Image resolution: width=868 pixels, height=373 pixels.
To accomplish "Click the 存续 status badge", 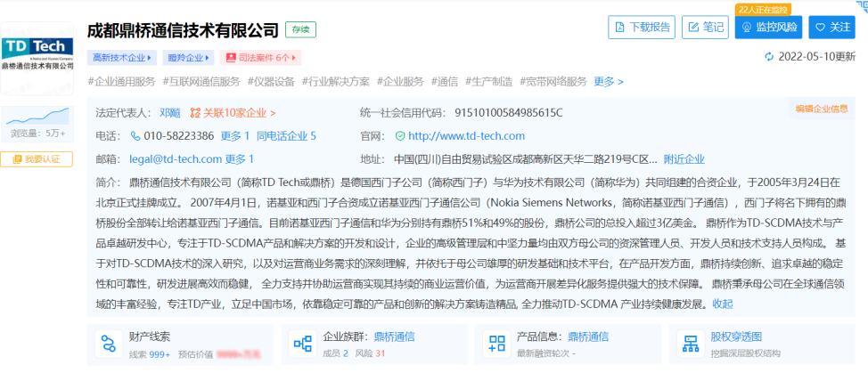I will [x=300, y=29].
